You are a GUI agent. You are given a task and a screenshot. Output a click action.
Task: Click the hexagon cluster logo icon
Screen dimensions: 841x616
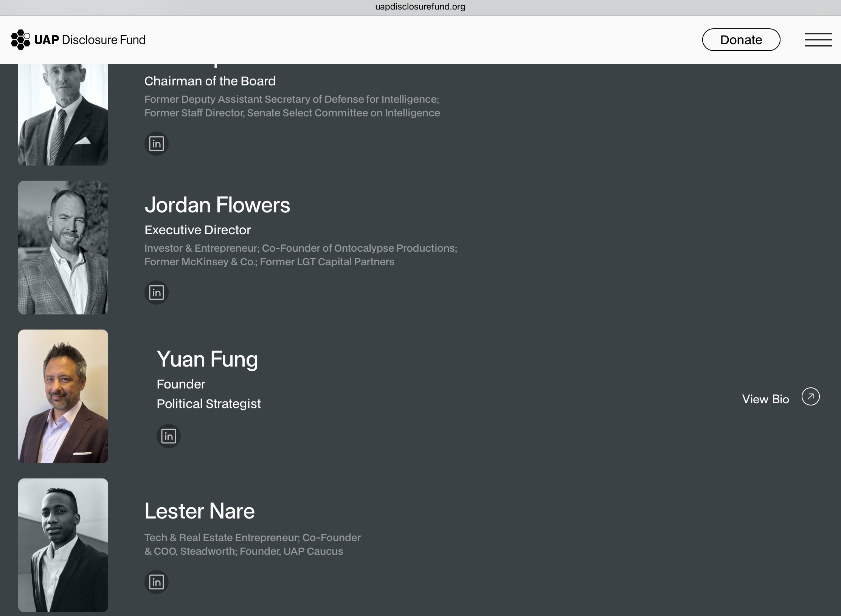(x=20, y=40)
